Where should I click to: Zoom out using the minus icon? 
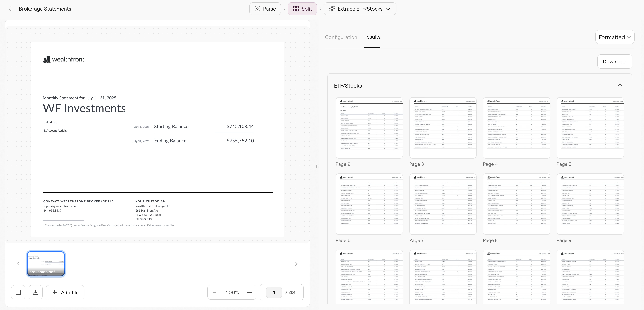click(x=214, y=292)
